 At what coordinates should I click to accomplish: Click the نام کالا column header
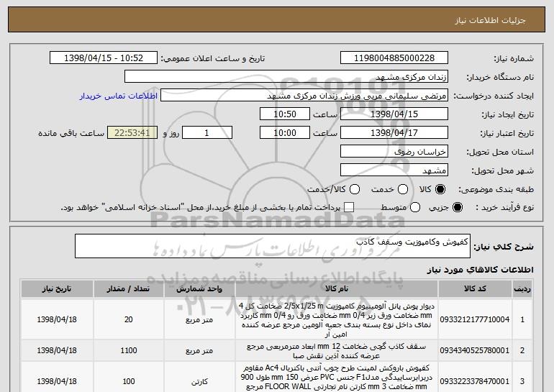tap(337, 289)
